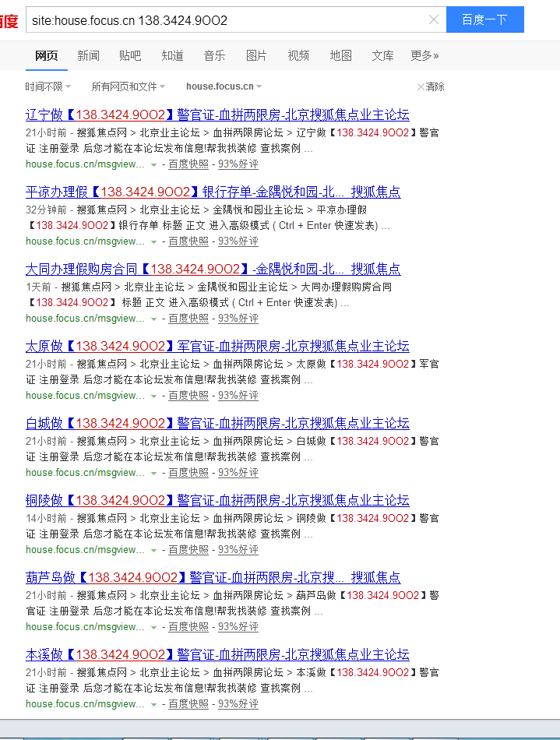Click 93%好评 under the 本溪做 result
Image resolution: width=560 pixels, height=740 pixels.
point(238,703)
